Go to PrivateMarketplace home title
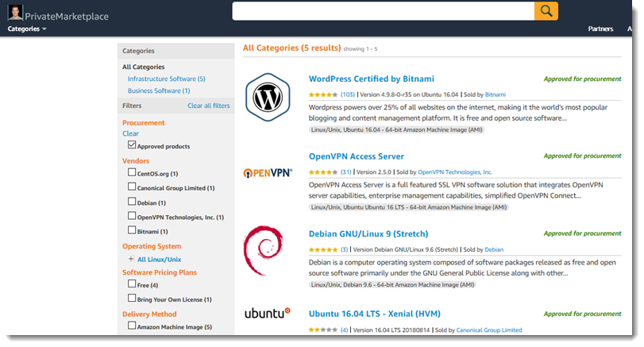The width and height of the screenshot is (644, 347). coord(67,17)
